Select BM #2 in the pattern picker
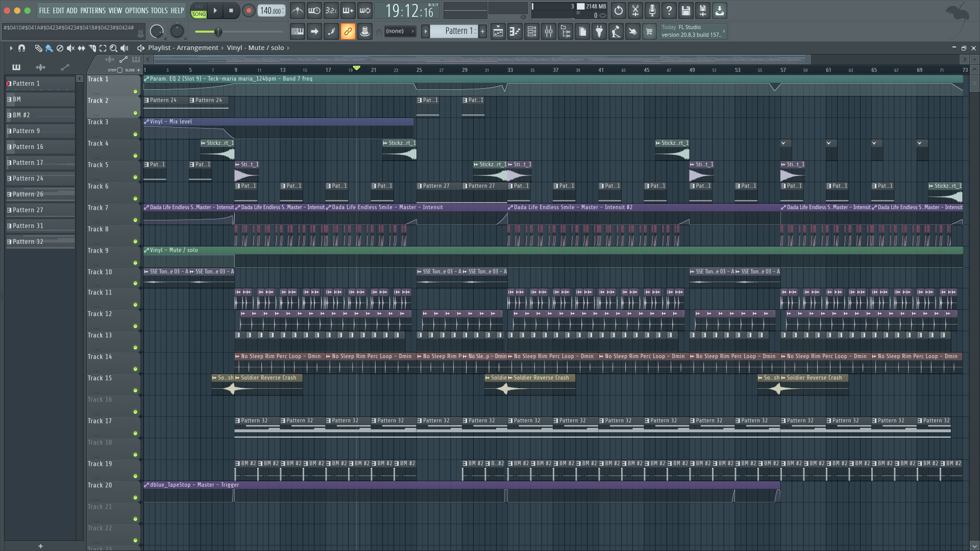The width and height of the screenshot is (980, 551). (40, 115)
